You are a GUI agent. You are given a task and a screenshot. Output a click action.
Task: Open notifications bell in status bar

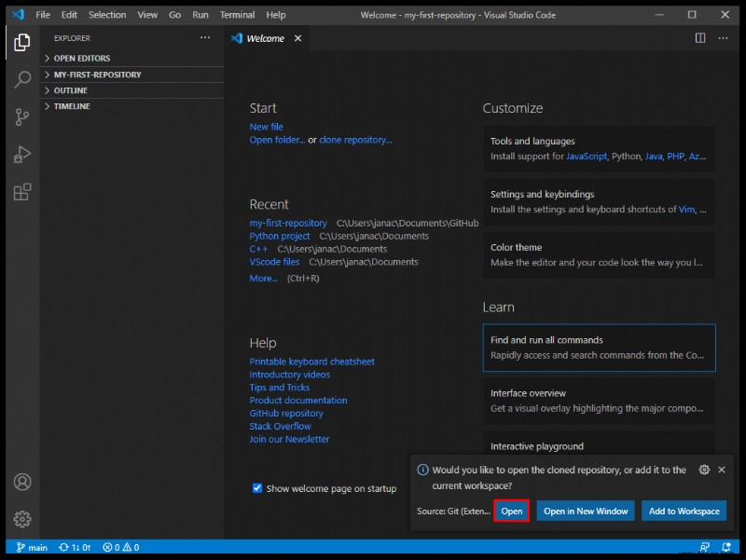726,548
